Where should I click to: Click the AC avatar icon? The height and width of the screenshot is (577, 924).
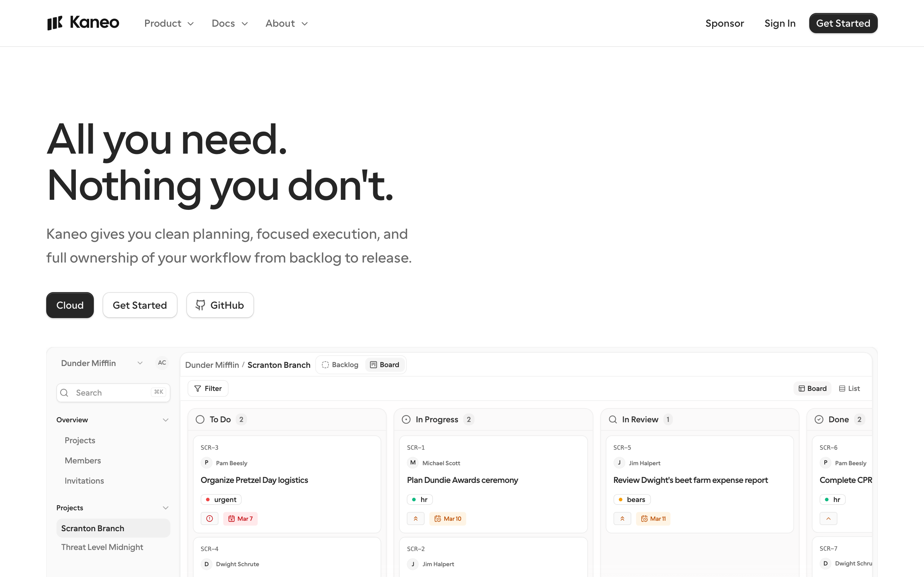[x=162, y=362]
